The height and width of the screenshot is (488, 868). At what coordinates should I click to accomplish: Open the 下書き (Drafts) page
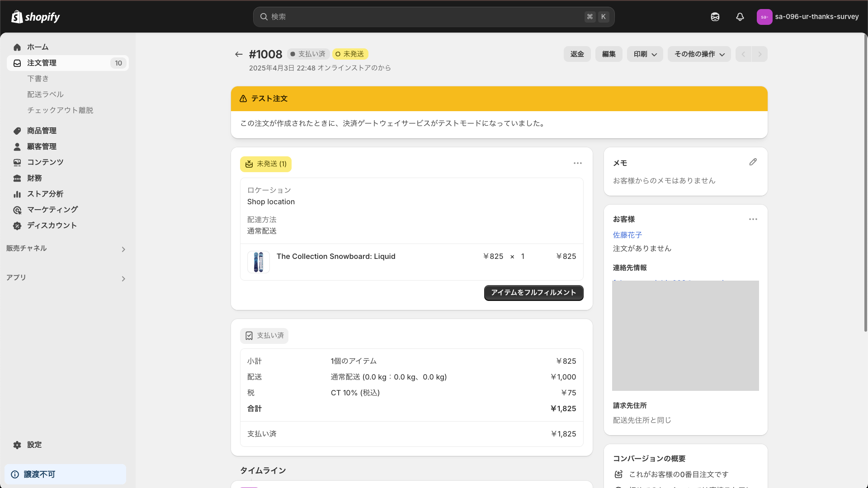pos(38,78)
